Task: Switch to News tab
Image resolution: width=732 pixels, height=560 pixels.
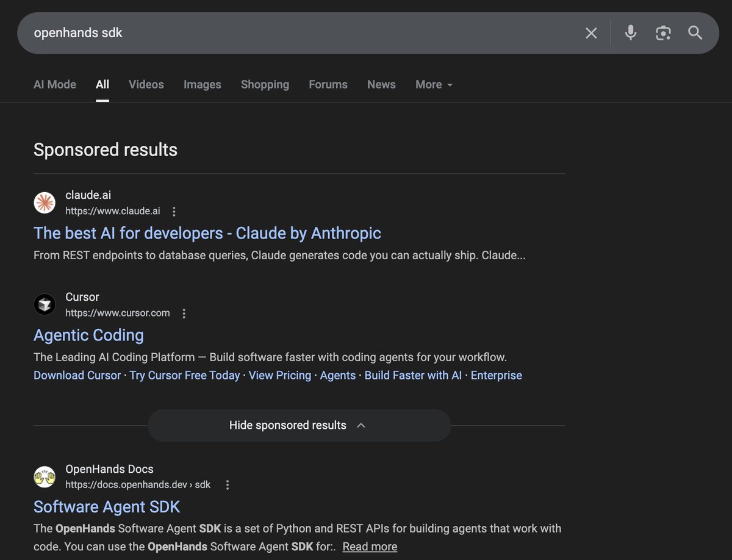Action: coord(381,85)
